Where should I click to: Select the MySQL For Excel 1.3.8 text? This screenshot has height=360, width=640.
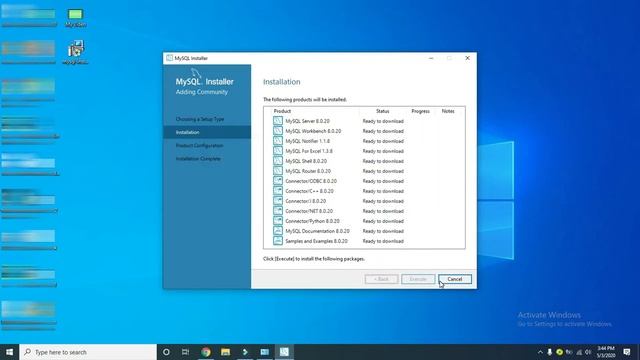(309, 151)
